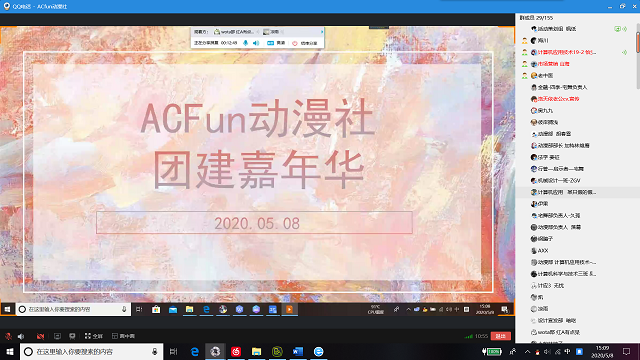This screenshot has height=360, width=640.
Task: Click the Task View icon on taskbar
Action: click(173, 351)
